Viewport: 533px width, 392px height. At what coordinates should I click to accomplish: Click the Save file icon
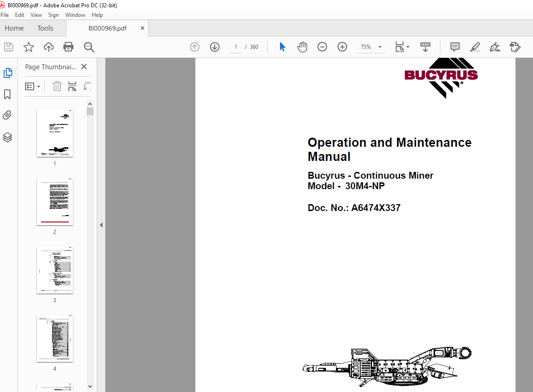[x=9, y=47]
